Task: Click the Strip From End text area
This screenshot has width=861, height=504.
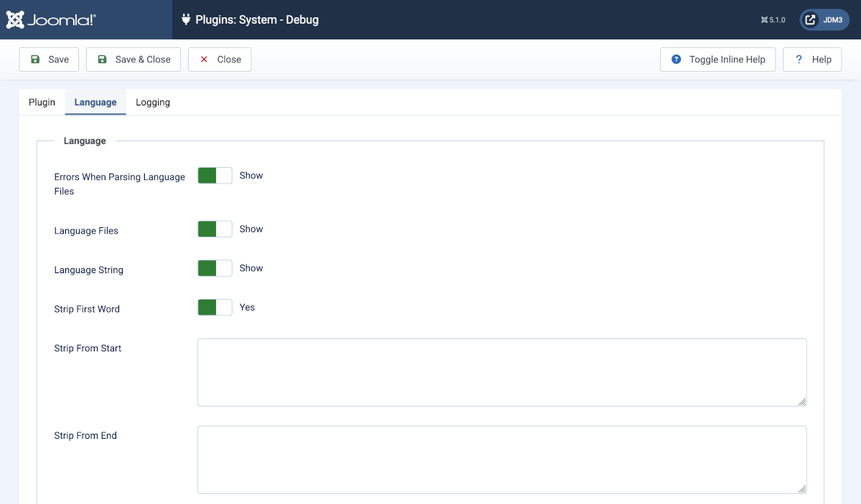Action: pos(502,459)
